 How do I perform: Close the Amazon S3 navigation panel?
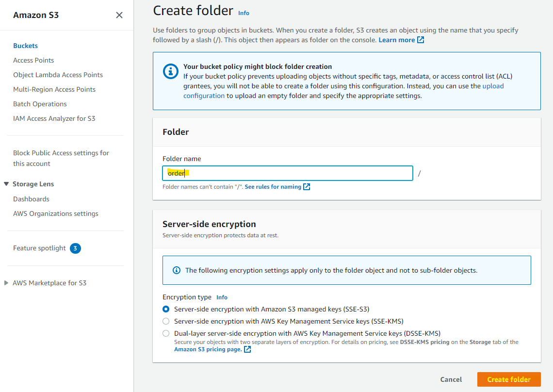(119, 15)
